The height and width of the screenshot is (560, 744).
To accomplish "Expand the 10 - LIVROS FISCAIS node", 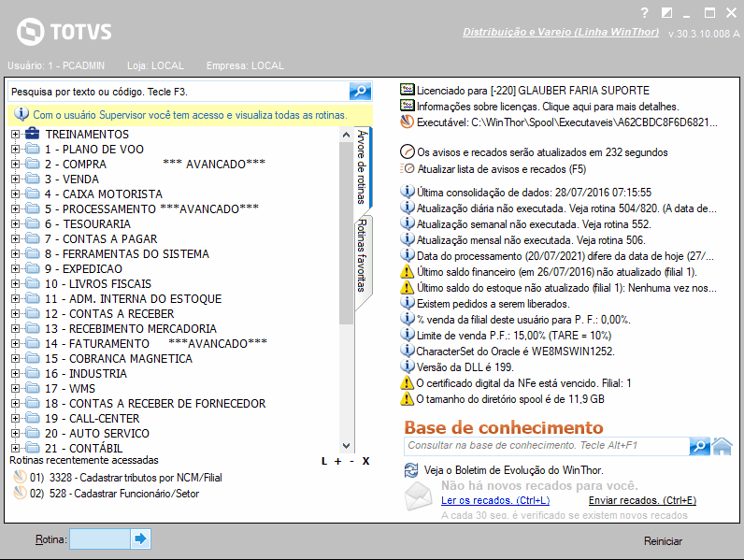I will (x=16, y=284).
